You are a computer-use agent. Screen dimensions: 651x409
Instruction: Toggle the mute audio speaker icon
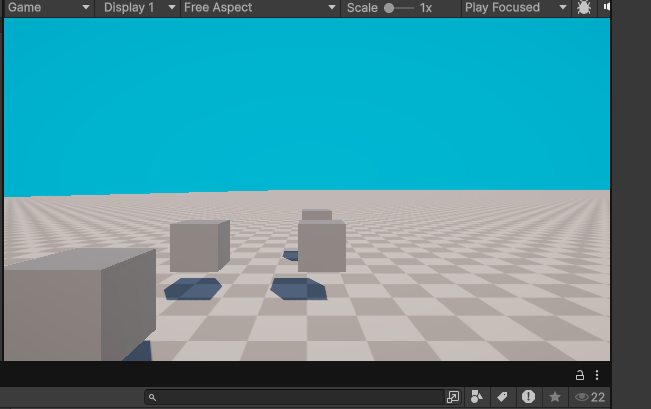[x=607, y=7]
